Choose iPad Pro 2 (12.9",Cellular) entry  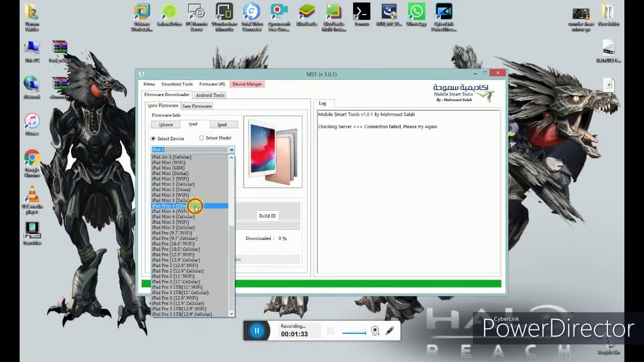(190, 271)
